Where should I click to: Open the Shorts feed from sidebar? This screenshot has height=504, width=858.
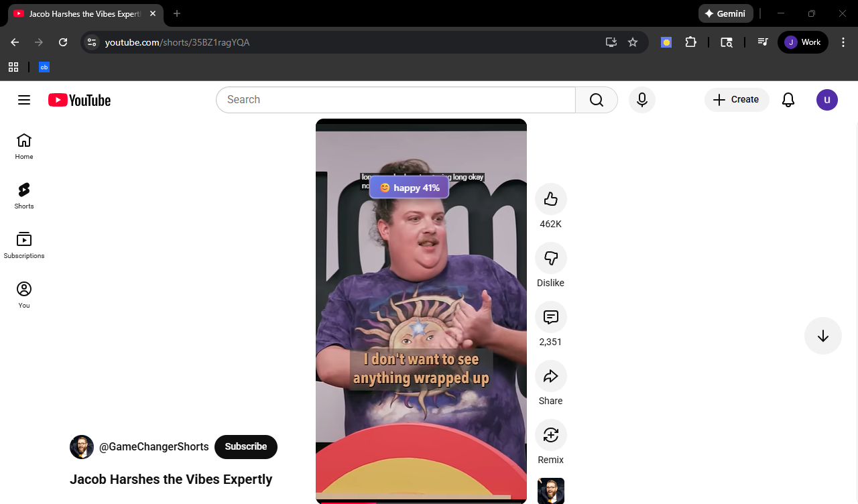click(x=23, y=194)
